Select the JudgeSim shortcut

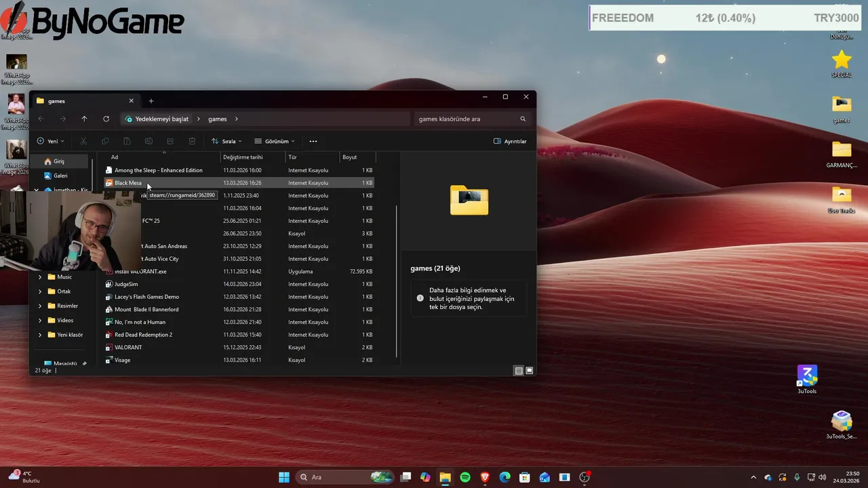[239, 284]
